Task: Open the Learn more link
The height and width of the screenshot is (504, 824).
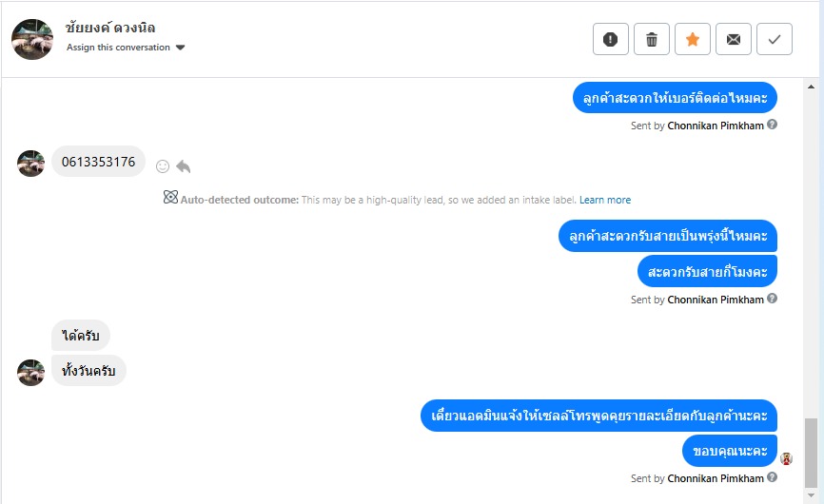Action: [x=605, y=200]
